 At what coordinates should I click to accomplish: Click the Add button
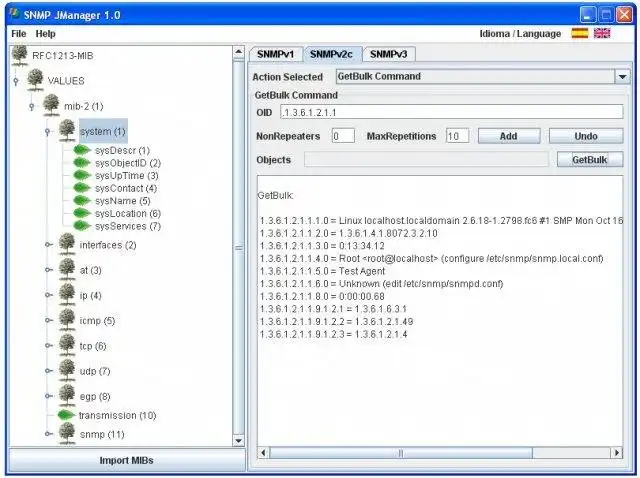coord(509,136)
